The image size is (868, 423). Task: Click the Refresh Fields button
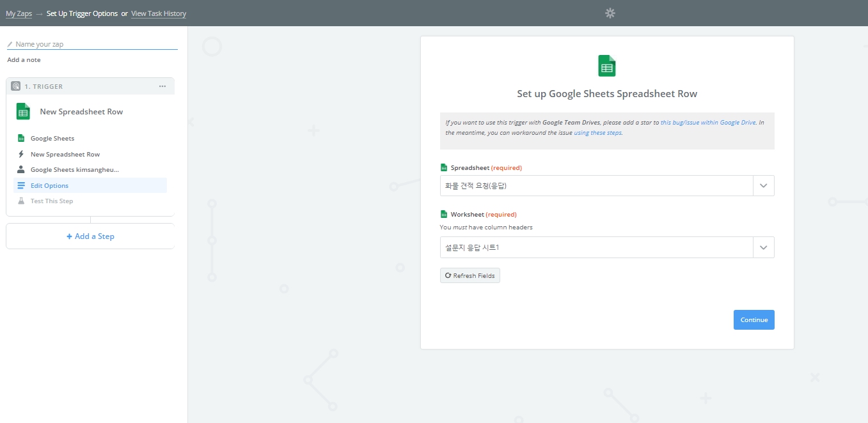470,275
